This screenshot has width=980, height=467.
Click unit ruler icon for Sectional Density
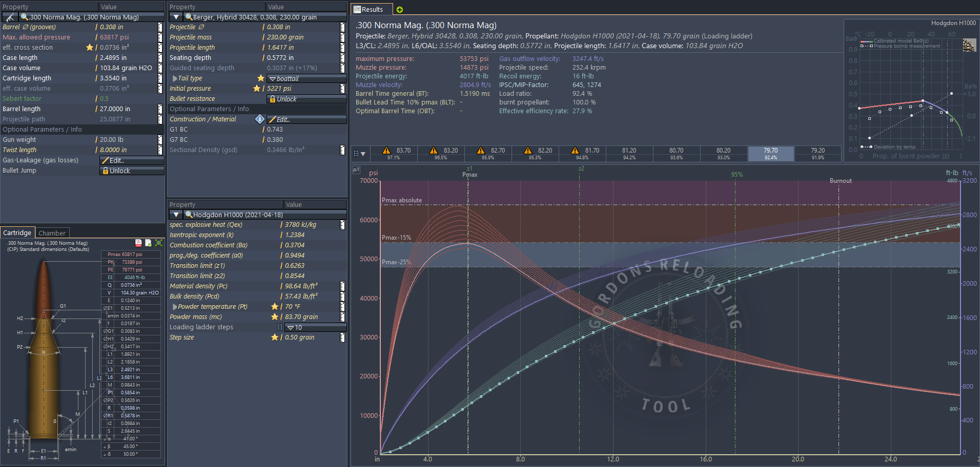[342, 150]
